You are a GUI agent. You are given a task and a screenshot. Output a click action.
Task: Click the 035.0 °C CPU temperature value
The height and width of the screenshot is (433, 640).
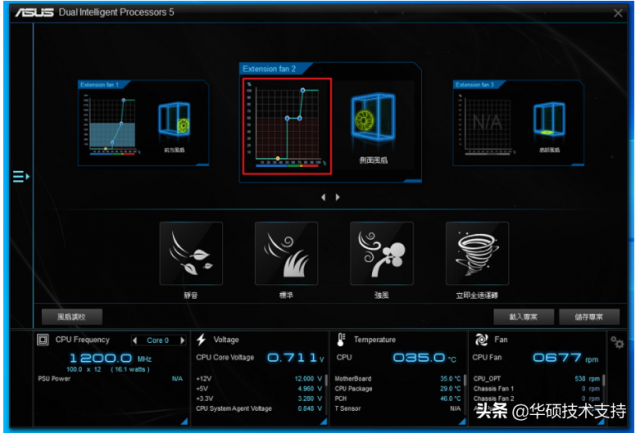click(x=424, y=358)
